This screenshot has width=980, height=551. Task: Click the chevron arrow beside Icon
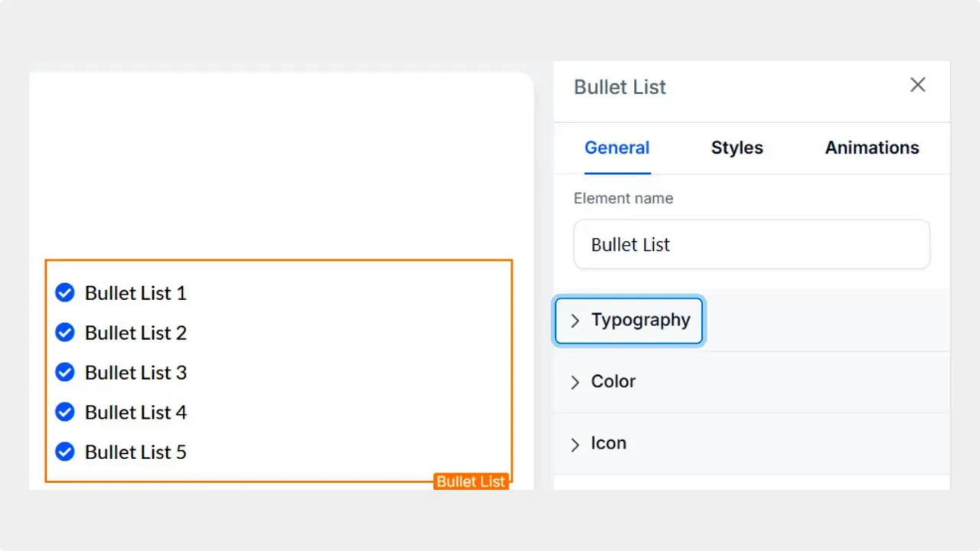575,444
